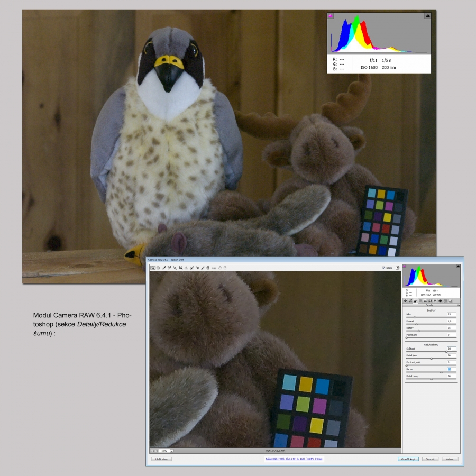Viewport: 476px width, 476px height.
Task: Switch to the Basic panel tab
Action: pos(405,301)
